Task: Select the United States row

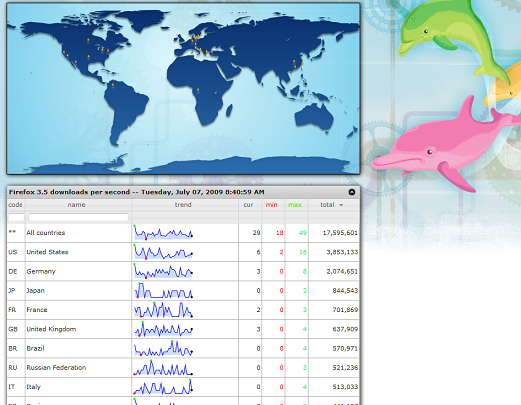Action: point(183,252)
